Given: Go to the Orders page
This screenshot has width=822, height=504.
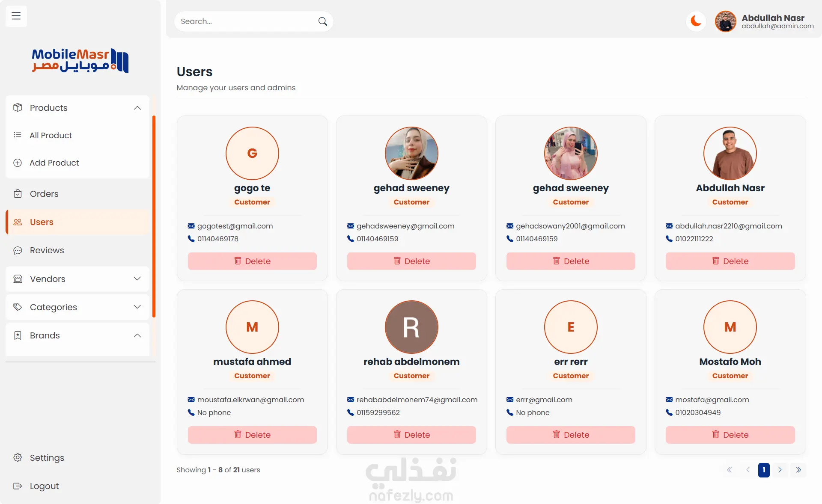Looking at the screenshot, I should [44, 194].
